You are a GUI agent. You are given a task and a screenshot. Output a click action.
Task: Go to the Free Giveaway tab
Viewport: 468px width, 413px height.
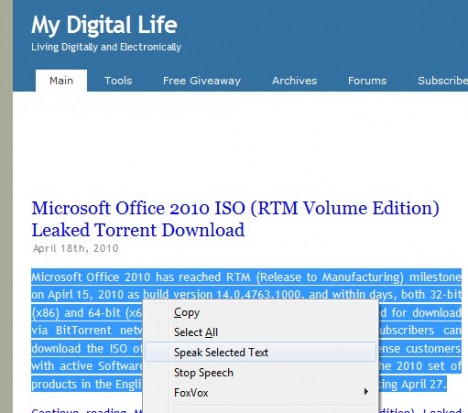pos(202,81)
